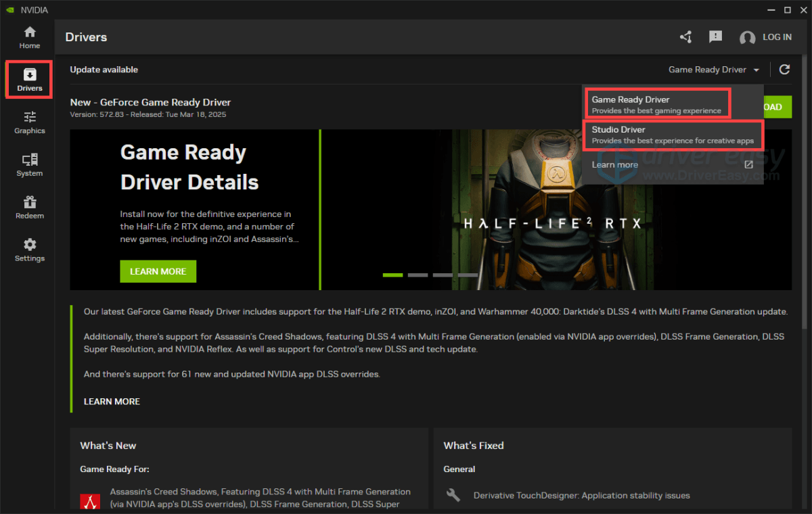812x514 pixels.
Task: Click the share icon in header
Action: (x=685, y=37)
